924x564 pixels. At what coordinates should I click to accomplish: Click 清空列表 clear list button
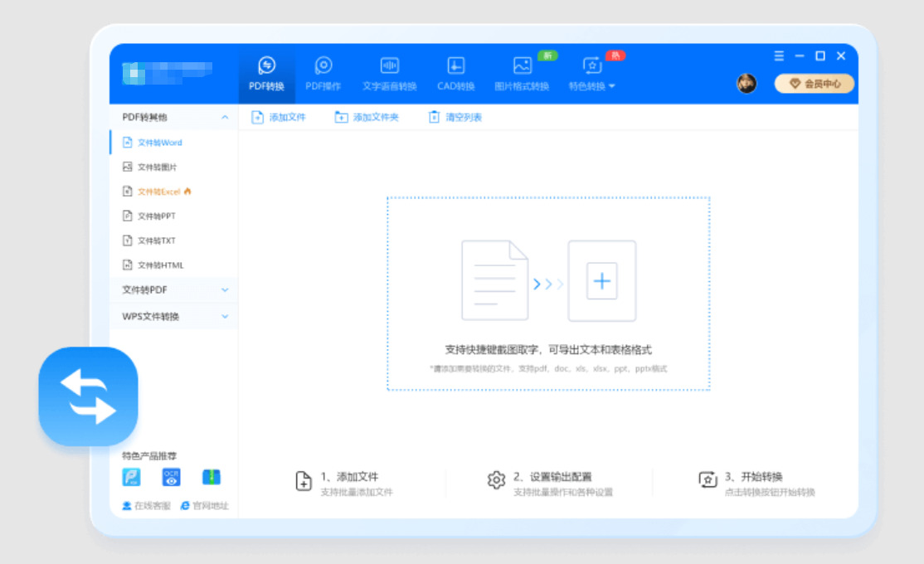point(455,117)
